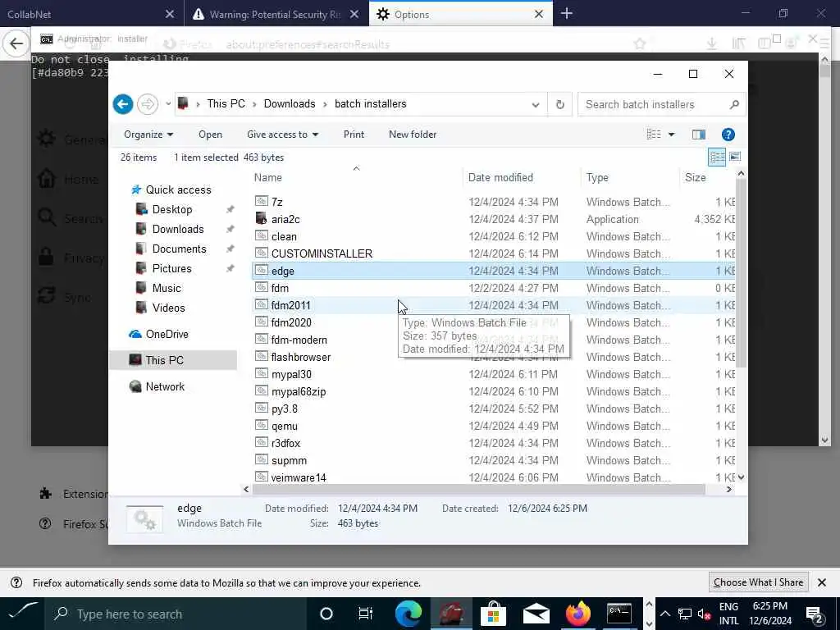Switch to details view using corner icon
Image resolution: width=840 pixels, height=630 pixels.
[717, 157]
